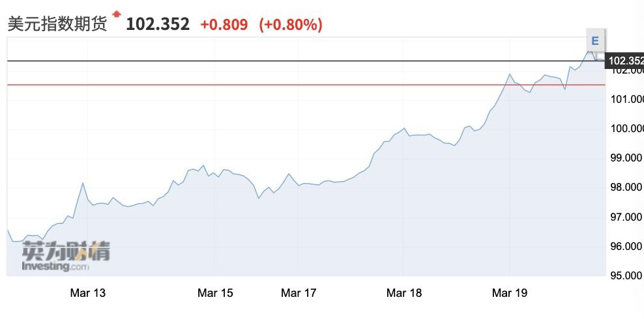Click the 100.000 y-axis label
Screen dimensions: 644x319
(x=626, y=128)
